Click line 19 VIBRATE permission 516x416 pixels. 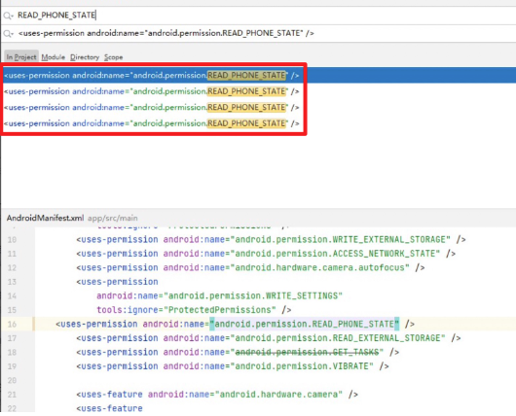point(233,366)
